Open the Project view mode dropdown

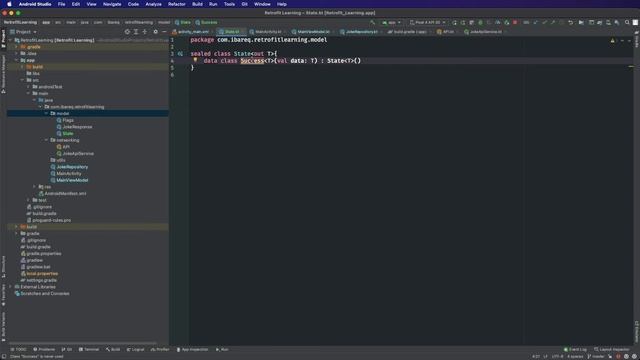click(x=23, y=32)
